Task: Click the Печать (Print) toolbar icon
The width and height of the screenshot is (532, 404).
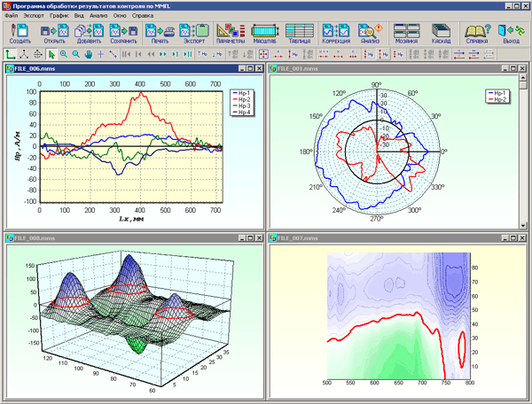Action: coord(160,35)
